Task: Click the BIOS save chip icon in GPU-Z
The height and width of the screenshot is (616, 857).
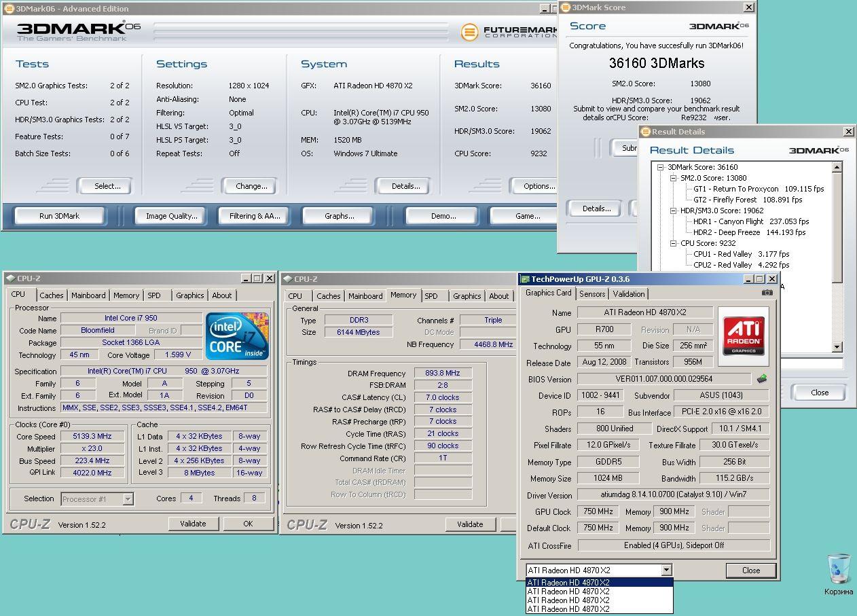Action: pyautogui.click(x=762, y=379)
